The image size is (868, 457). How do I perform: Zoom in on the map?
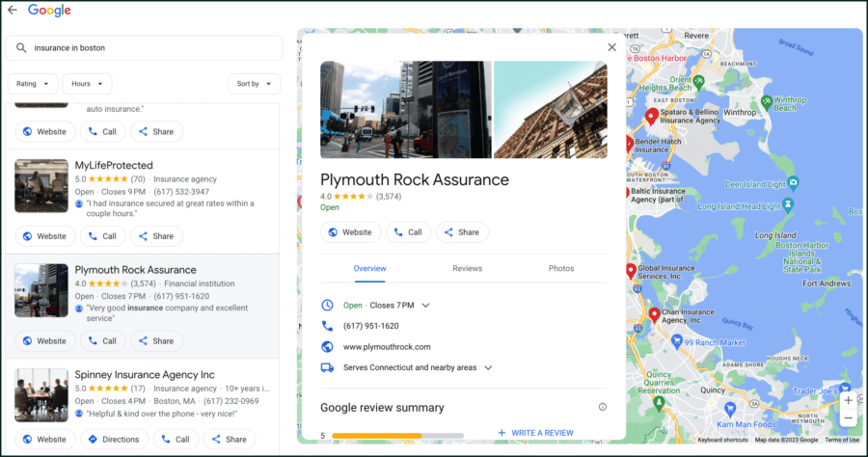848,400
